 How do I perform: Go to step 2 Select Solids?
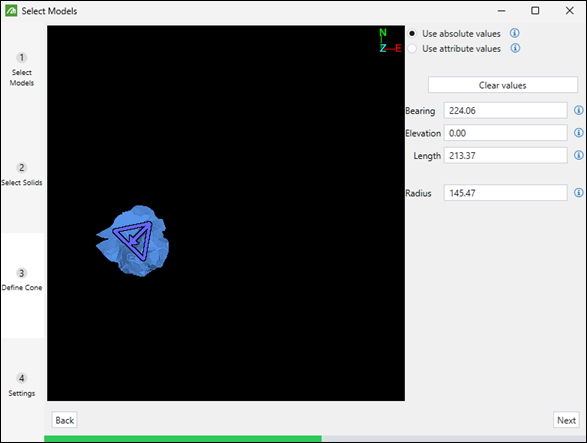click(x=22, y=175)
